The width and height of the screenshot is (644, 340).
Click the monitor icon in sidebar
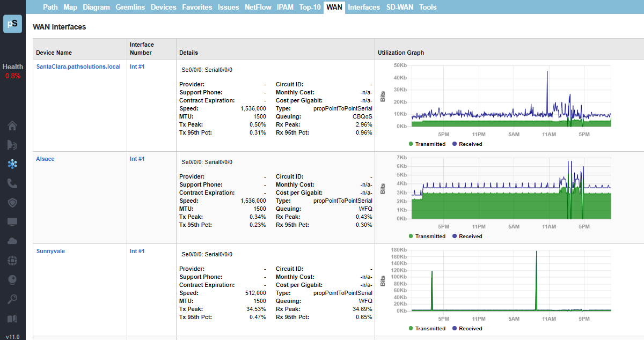pos(12,222)
